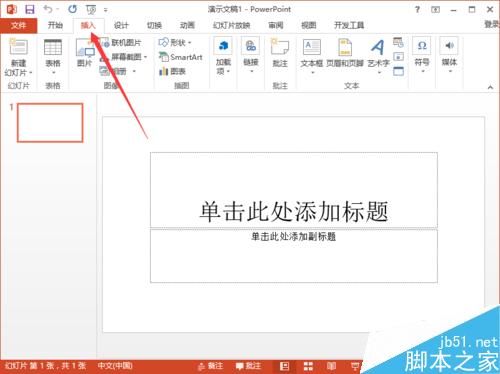Switch to the 开始 (Home) tab
Viewport: 500px width, 374px height.
(55, 25)
